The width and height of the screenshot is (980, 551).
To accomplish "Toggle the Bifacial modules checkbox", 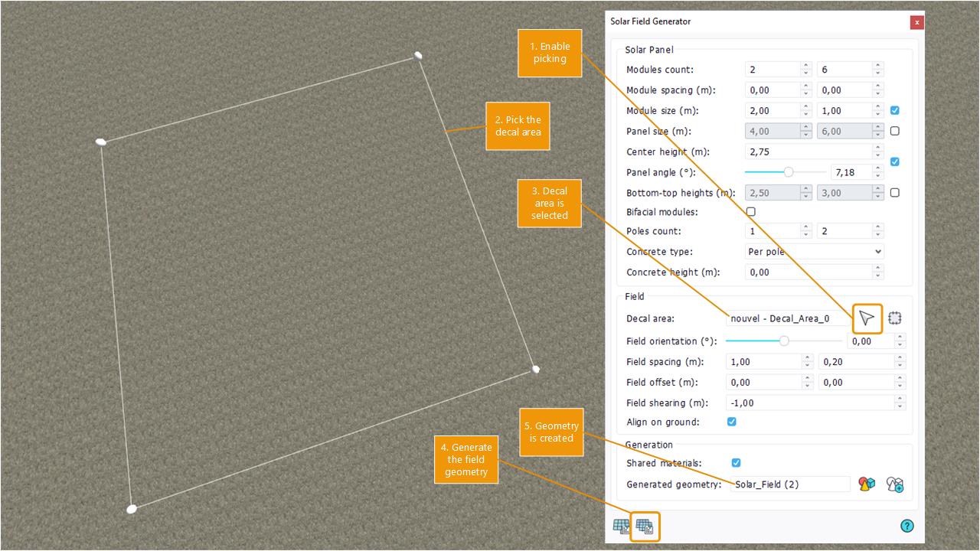I will 750,212.
